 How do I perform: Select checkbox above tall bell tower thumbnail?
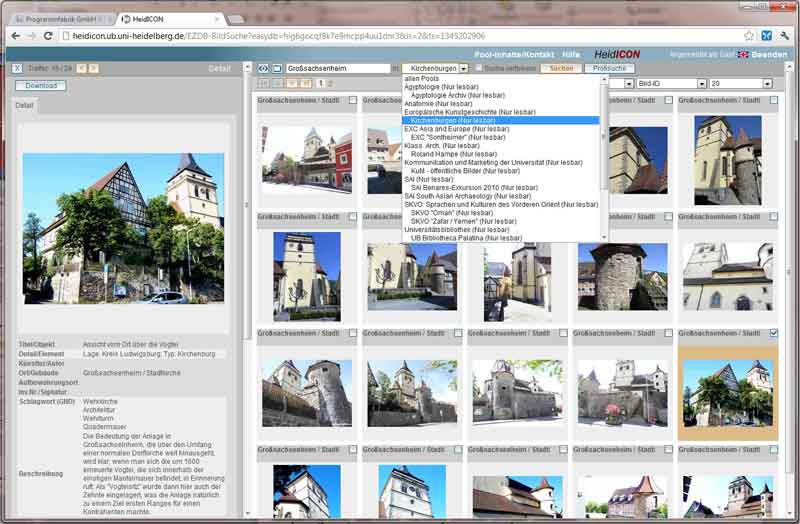pyautogui.click(x=353, y=217)
